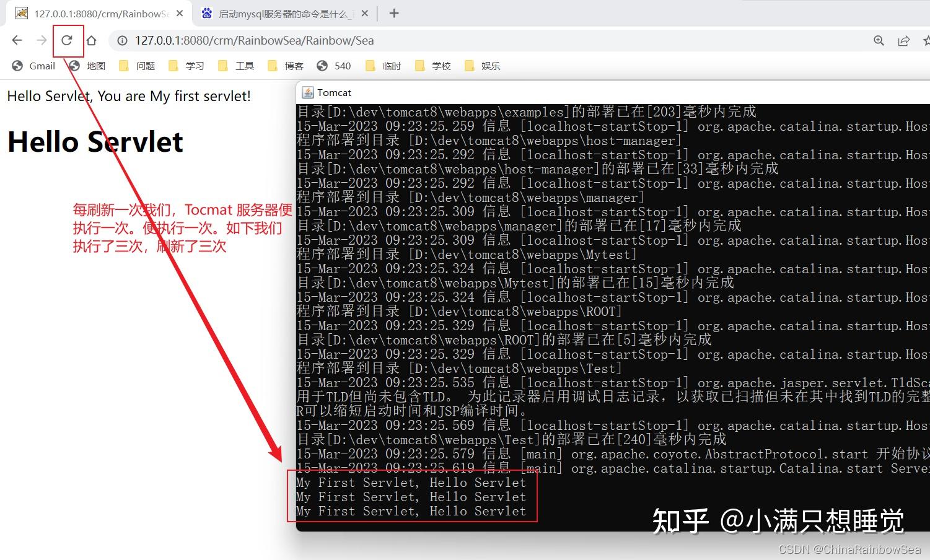Screen dimensions: 930x560
Task: Click the Tomcat window title bar icon
Action: click(x=308, y=92)
